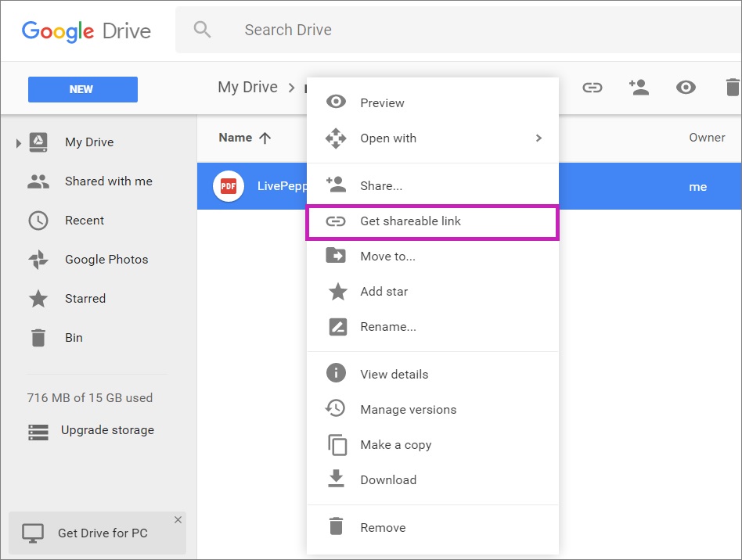The width and height of the screenshot is (742, 560).
Task: Click the toolbar get link icon
Action: pos(592,88)
